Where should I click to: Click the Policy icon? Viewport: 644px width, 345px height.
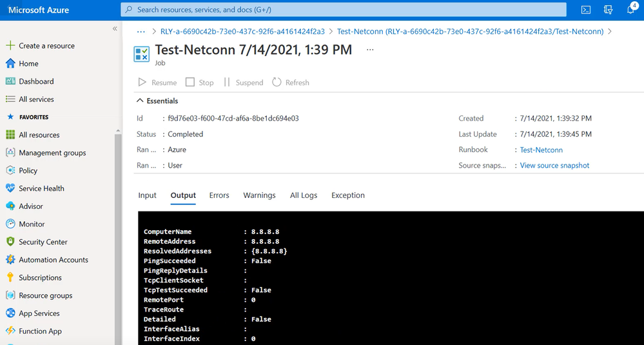tap(10, 170)
